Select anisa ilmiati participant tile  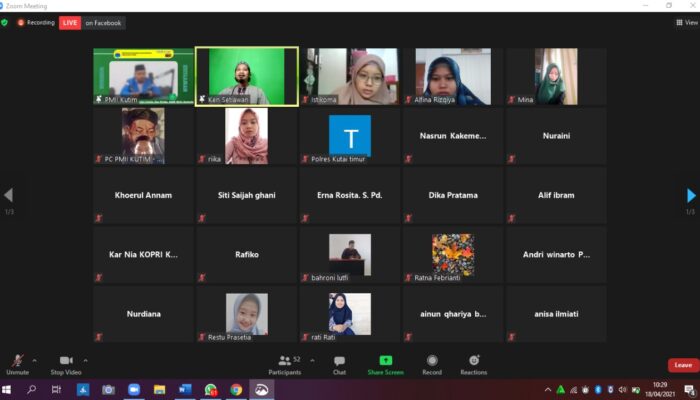556,314
